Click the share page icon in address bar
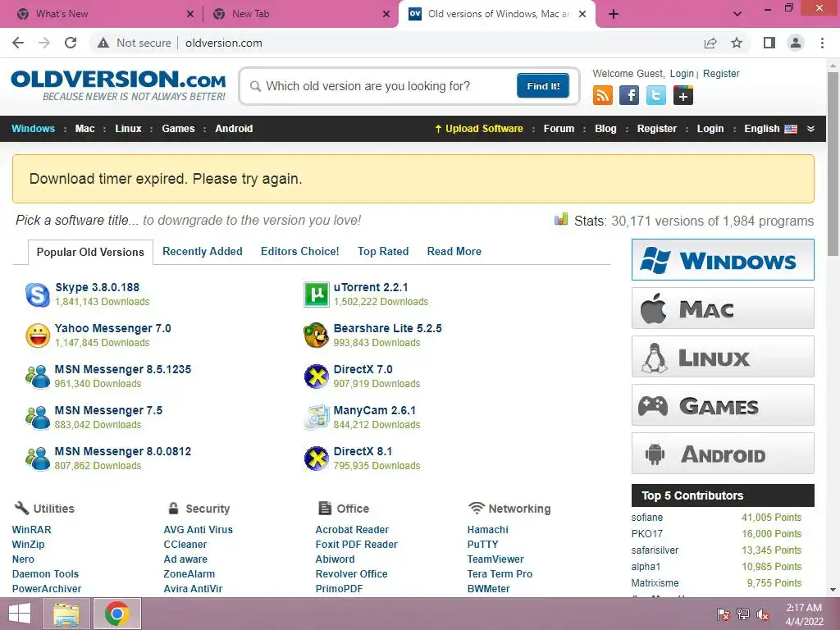The height and width of the screenshot is (630, 840). click(710, 43)
